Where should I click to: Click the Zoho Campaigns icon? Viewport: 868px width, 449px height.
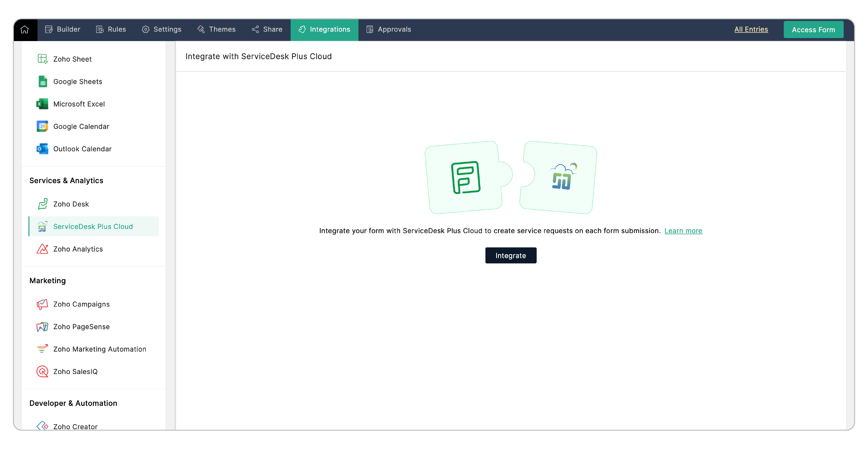pyautogui.click(x=42, y=304)
